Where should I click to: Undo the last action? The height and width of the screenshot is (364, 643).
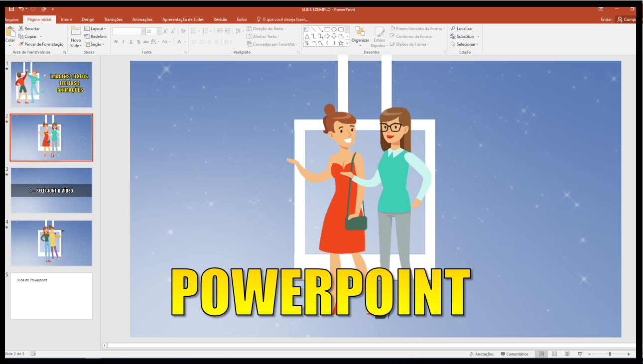pos(21,9)
